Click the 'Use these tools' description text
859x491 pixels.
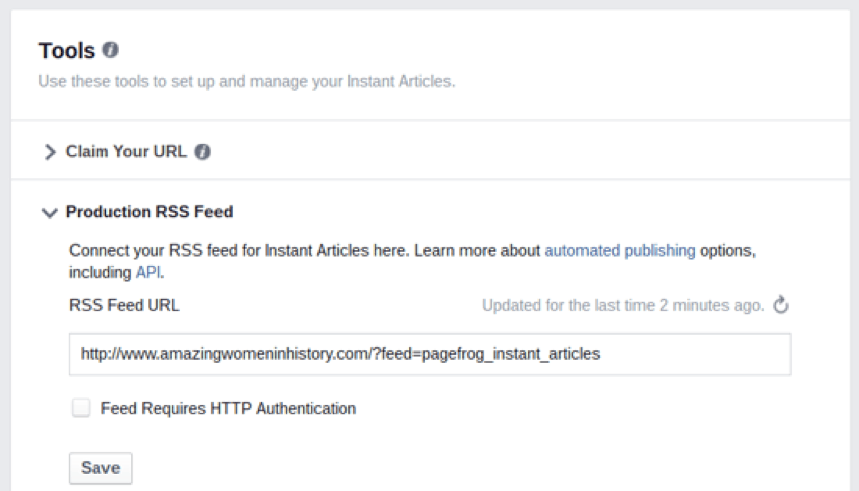246,81
